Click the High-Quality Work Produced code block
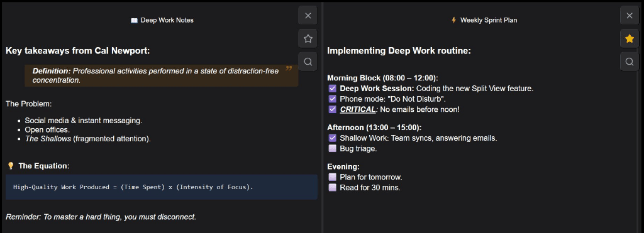The height and width of the screenshot is (233, 644). coord(162,187)
